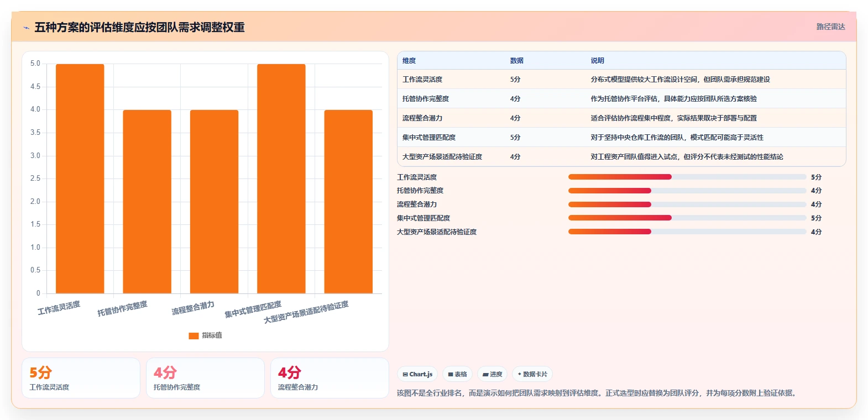
Task: Click the 维度 table column header
Action: point(409,61)
